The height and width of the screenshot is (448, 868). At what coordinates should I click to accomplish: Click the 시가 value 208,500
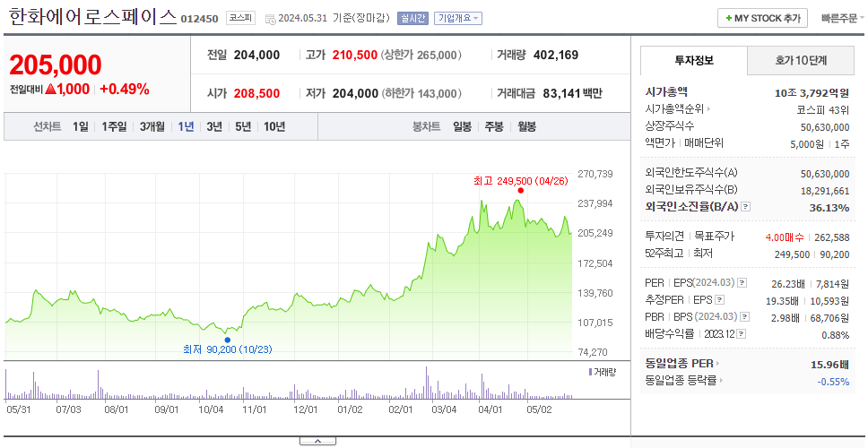click(x=256, y=93)
